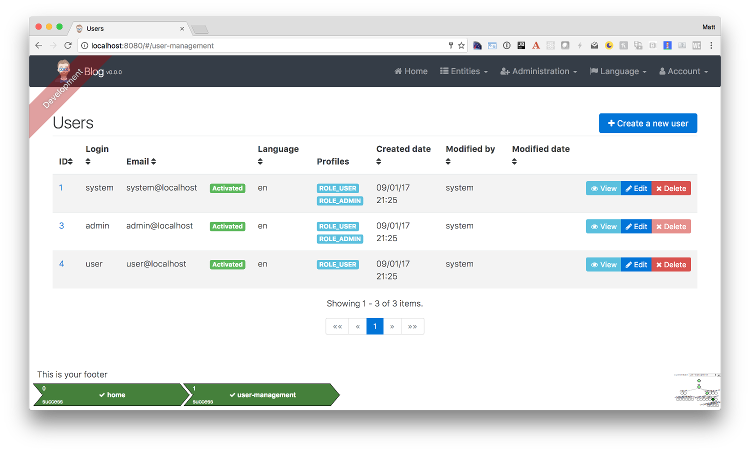Screen dimensions: 750x452
Task: View the user@localhost row
Action: [x=604, y=265]
